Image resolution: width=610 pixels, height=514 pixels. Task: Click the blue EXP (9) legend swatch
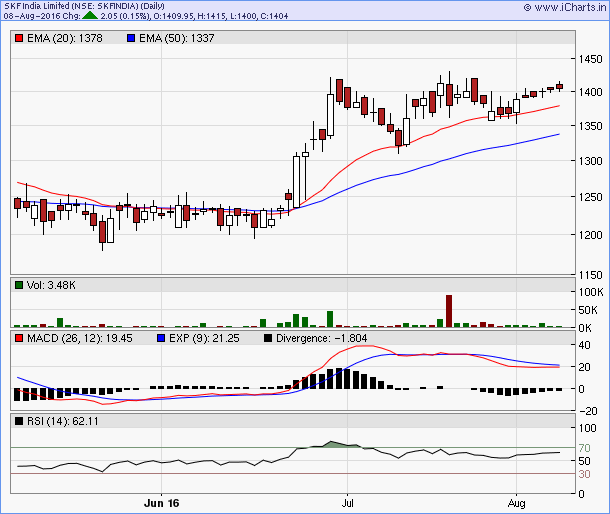161,338
